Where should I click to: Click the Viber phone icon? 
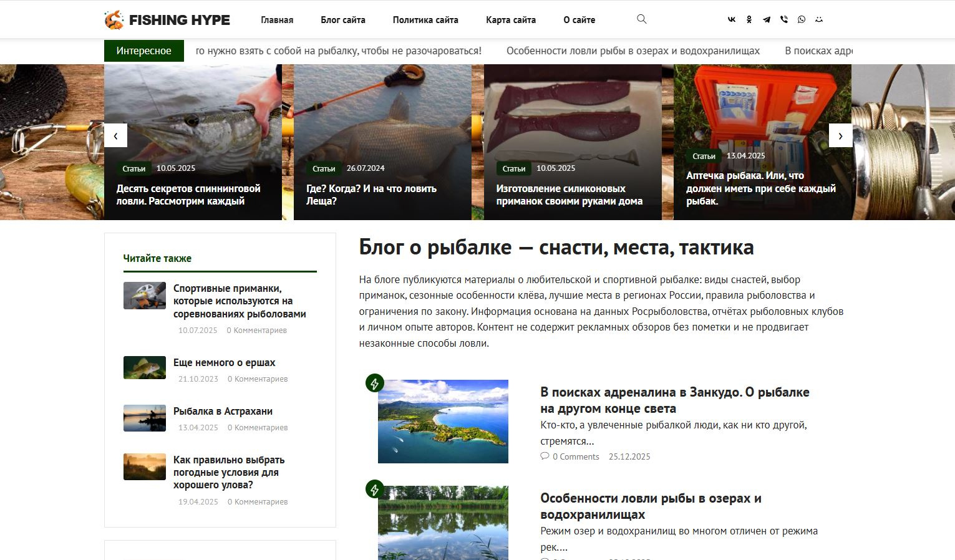[784, 19]
